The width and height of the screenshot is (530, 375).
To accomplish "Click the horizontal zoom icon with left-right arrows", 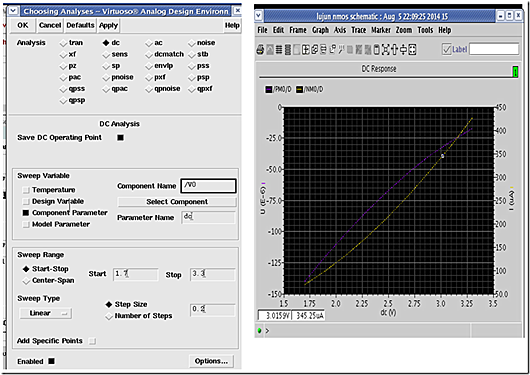I will [394, 50].
